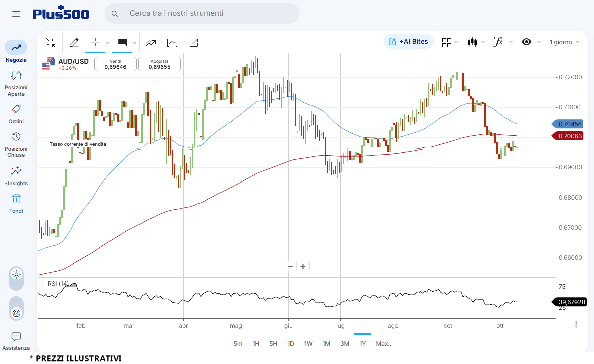The width and height of the screenshot is (594, 364).
Task: Click the search magnifier icon
Action: [114, 14]
